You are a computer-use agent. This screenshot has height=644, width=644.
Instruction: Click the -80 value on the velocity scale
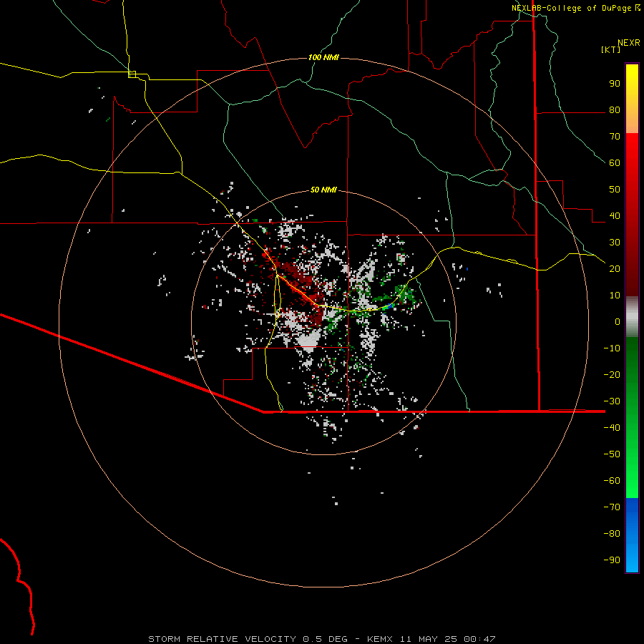[612, 534]
